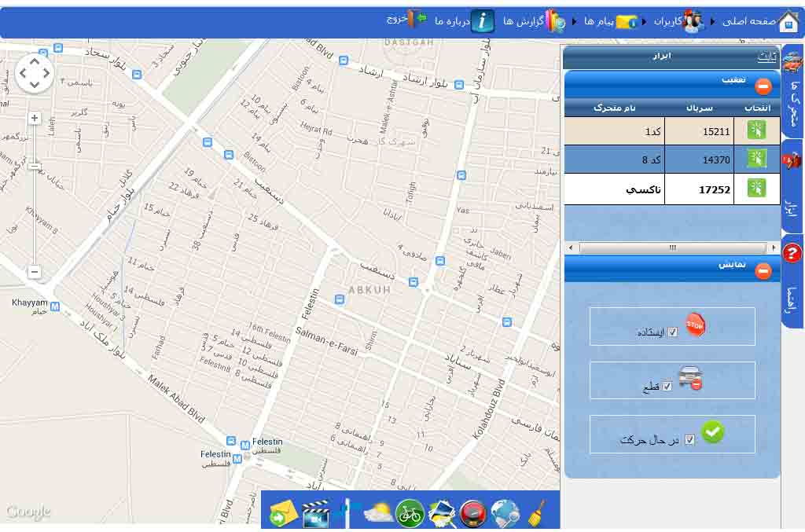Toggle the قطع (disconnected) checkbox
805x532 pixels.
[x=667, y=387]
